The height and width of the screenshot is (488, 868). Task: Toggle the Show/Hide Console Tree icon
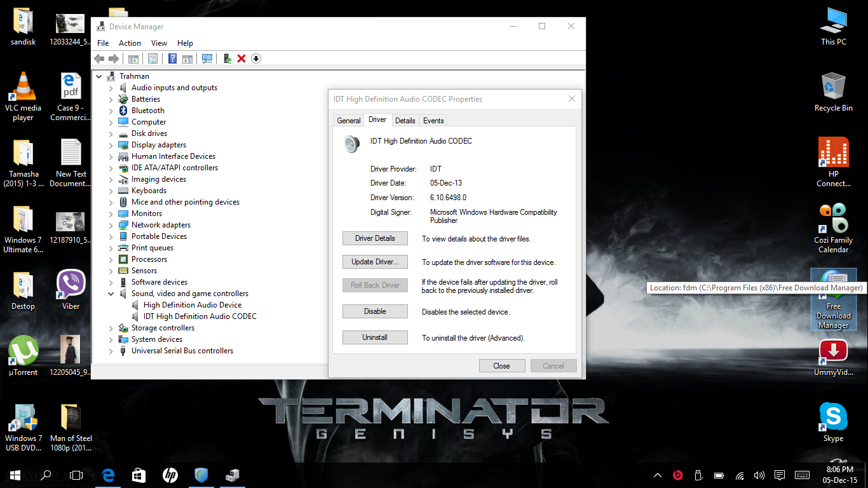[x=133, y=58]
